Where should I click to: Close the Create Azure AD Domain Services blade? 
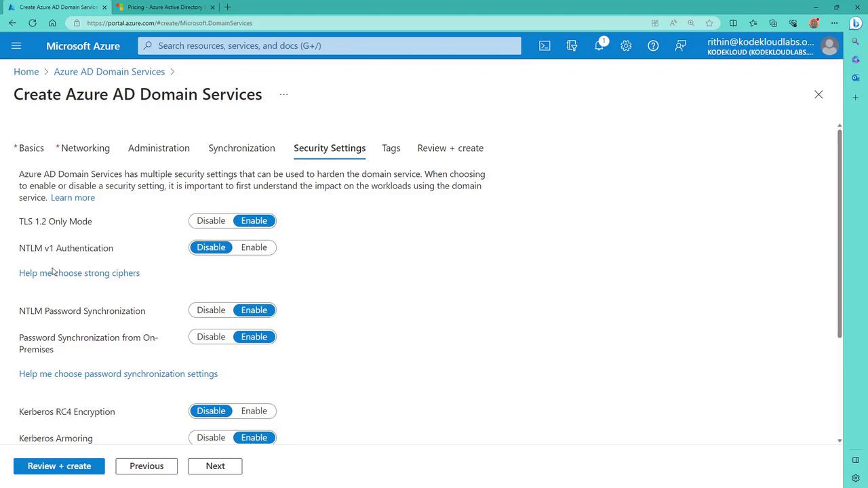coord(818,94)
